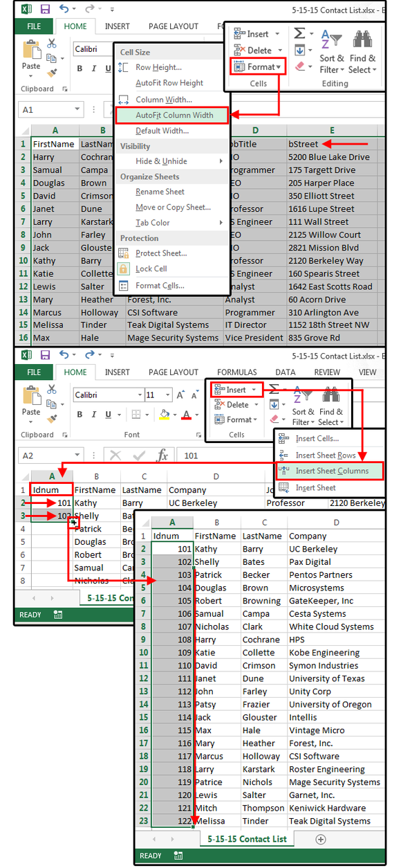Click the Borders icon in the bottom Excel window
Screen dimensions: 401x868
135,415
